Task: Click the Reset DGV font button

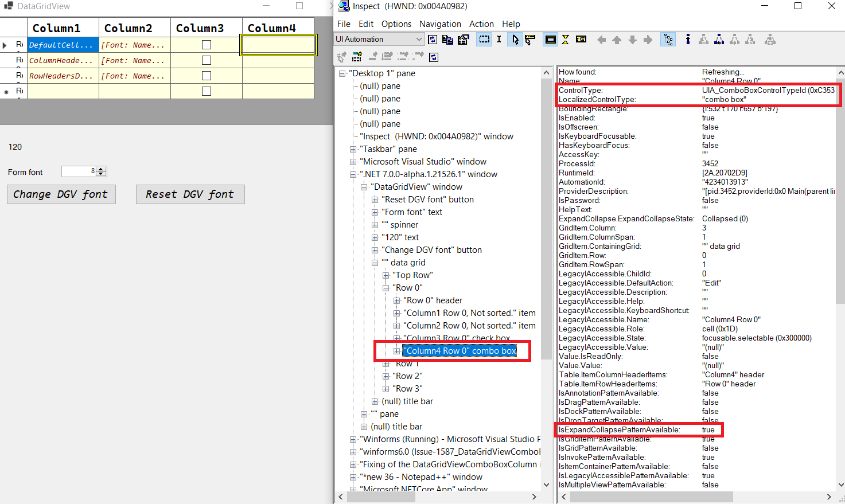Action: point(190,194)
